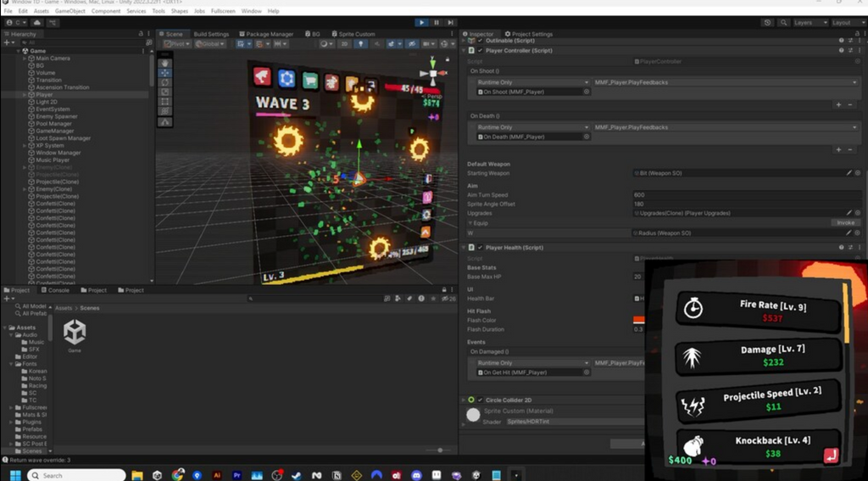Pause the running game
This screenshot has width=868, height=481.
coord(437,23)
